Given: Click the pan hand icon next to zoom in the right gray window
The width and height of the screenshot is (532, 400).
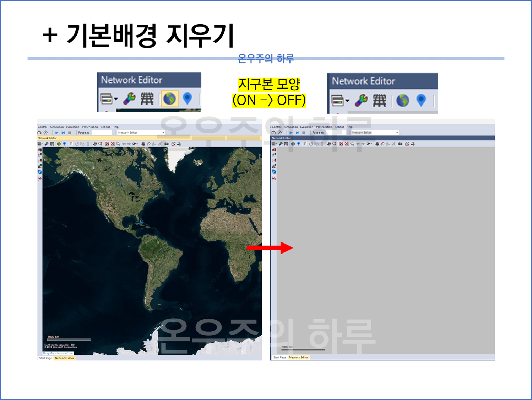Looking at the screenshot, I should tap(329, 144).
